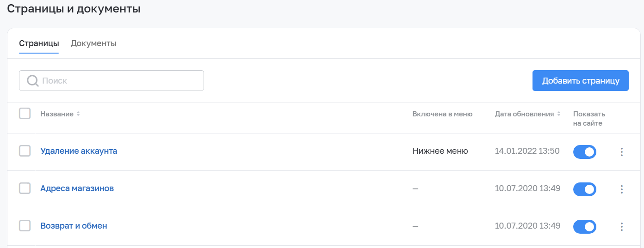The height and width of the screenshot is (248, 644).
Task: Switch to the Документы tab
Action: pos(93,44)
